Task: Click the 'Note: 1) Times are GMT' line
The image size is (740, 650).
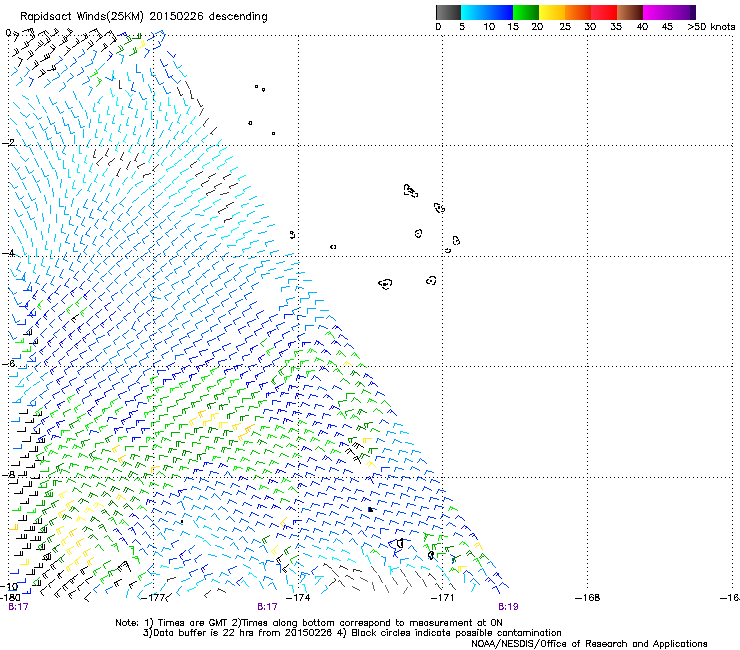Action: click(309, 623)
